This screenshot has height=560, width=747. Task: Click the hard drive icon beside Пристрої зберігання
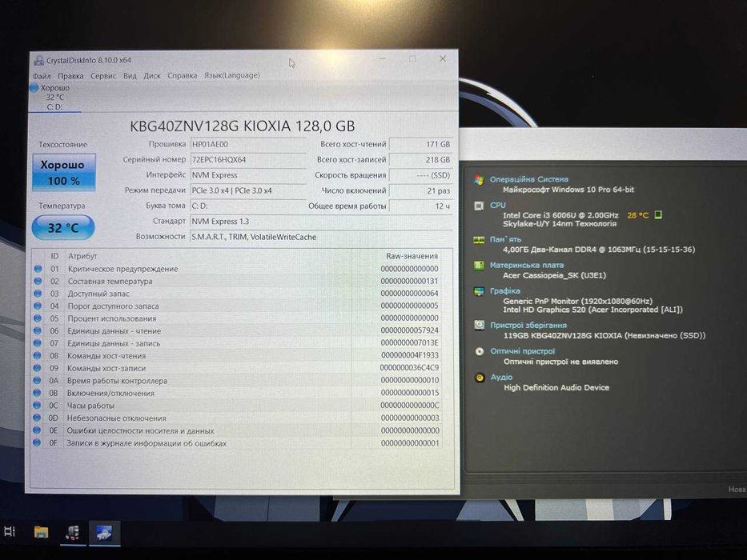point(480,326)
